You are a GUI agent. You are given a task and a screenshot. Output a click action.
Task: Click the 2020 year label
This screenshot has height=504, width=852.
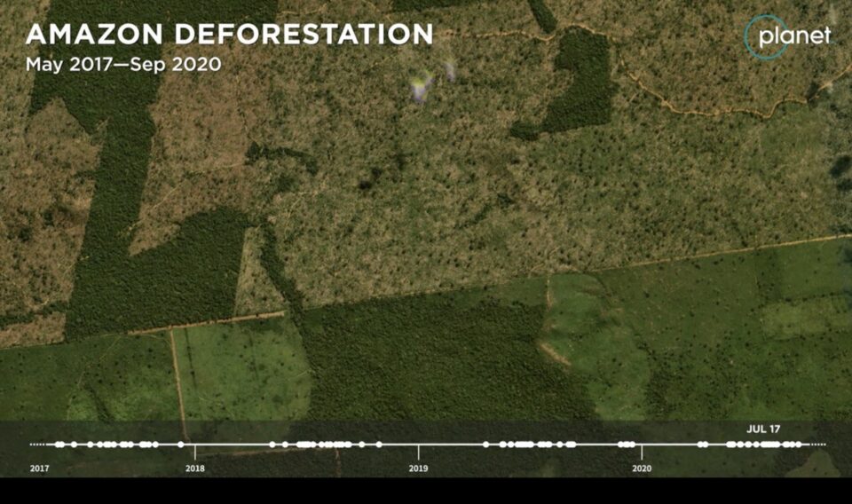tap(642, 468)
